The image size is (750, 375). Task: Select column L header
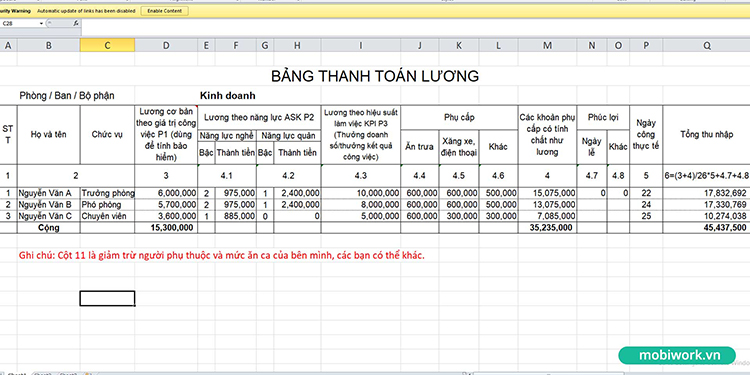pyautogui.click(x=498, y=45)
